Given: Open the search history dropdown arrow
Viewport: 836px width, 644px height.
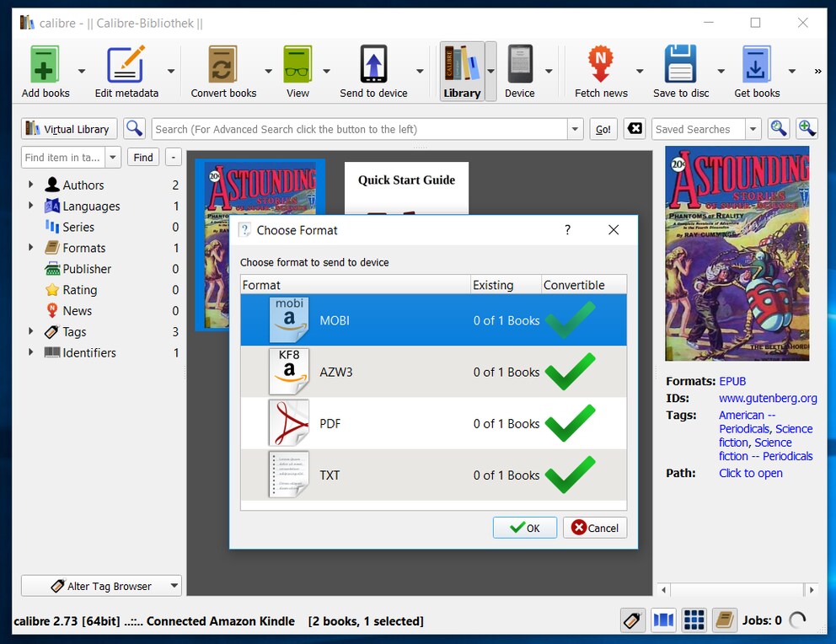Looking at the screenshot, I should click(575, 129).
